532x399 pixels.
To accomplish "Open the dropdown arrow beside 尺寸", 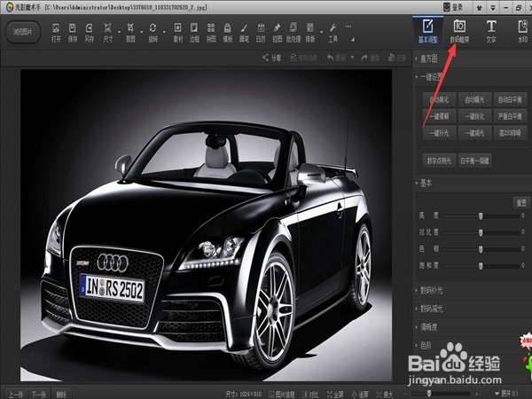I will click(119, 32).
